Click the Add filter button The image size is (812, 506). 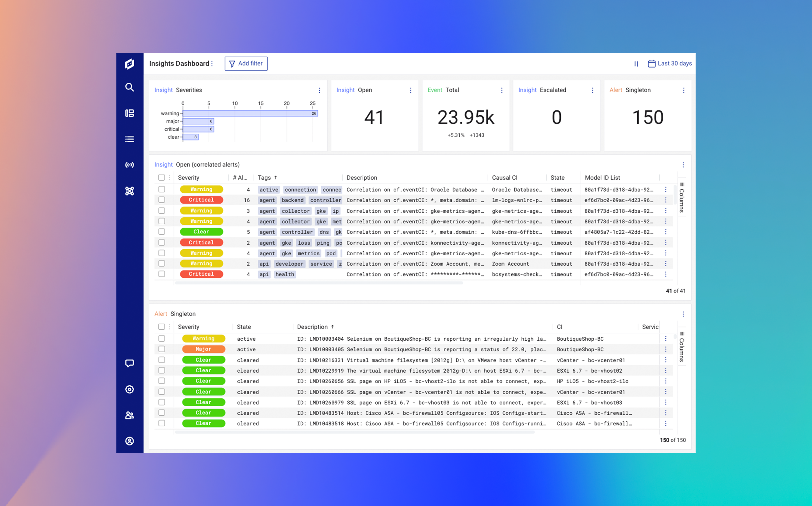point(246,64)
